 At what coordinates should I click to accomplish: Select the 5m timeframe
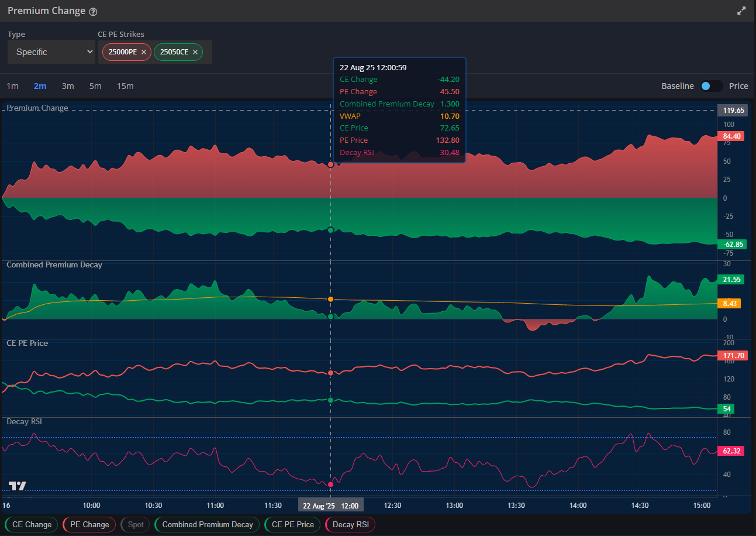tap(95, 85)
